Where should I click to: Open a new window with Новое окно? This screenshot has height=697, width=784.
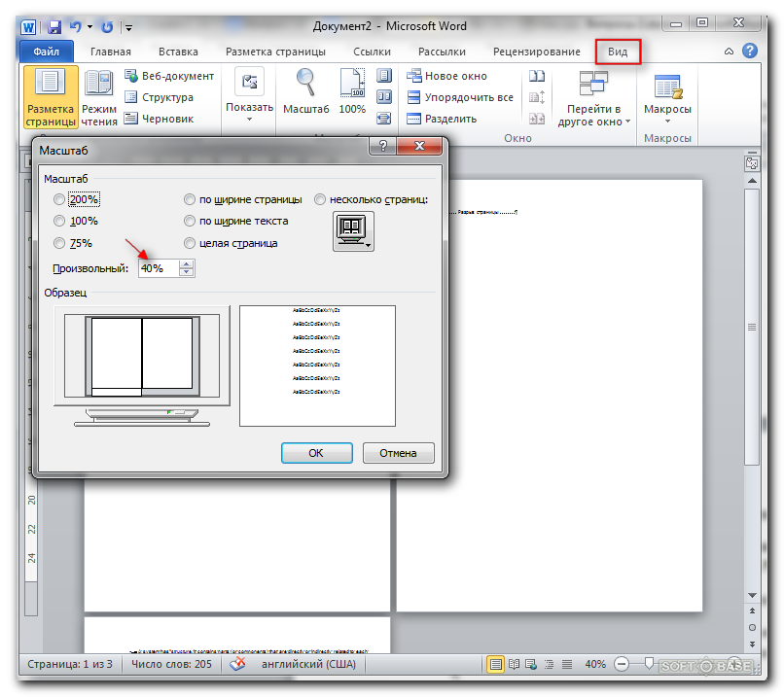point(447,76)
